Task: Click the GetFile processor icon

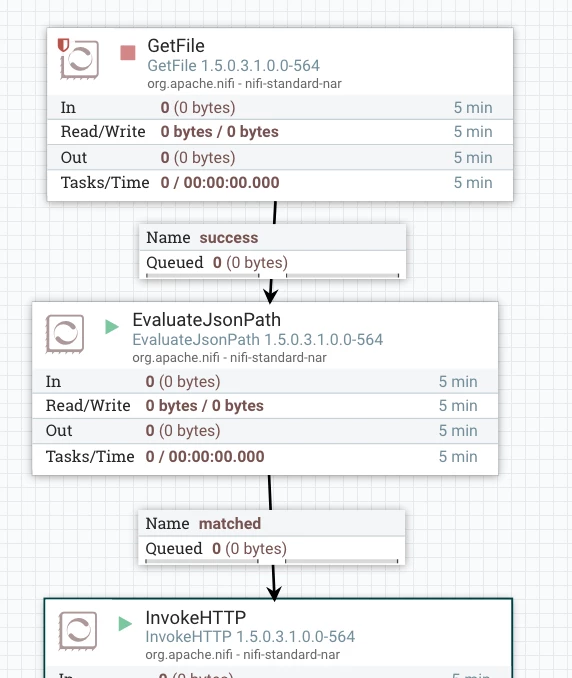Action: point(80,59)
